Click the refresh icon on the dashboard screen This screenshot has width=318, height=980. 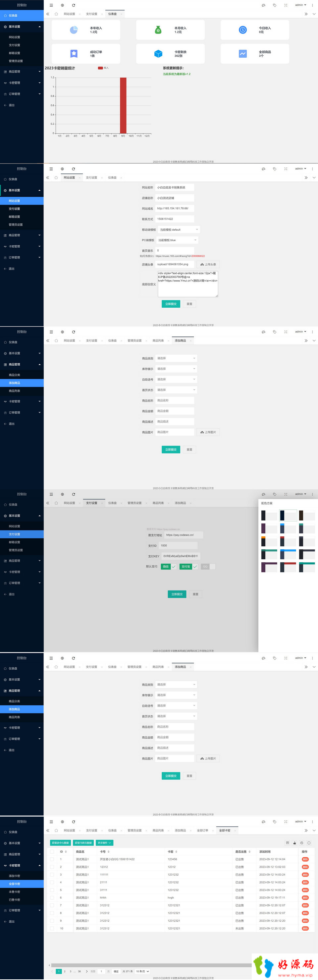(x=73, y=5)
